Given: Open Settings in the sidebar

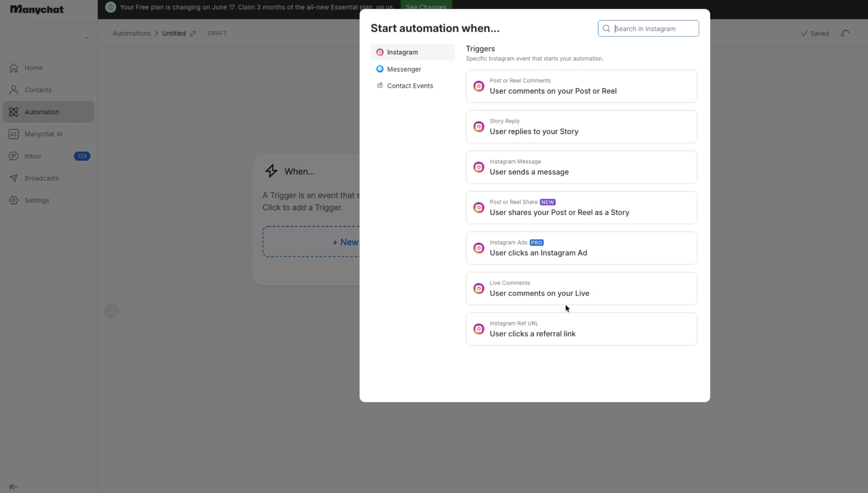Looking at the screenshot, I should tap(48, 200).
